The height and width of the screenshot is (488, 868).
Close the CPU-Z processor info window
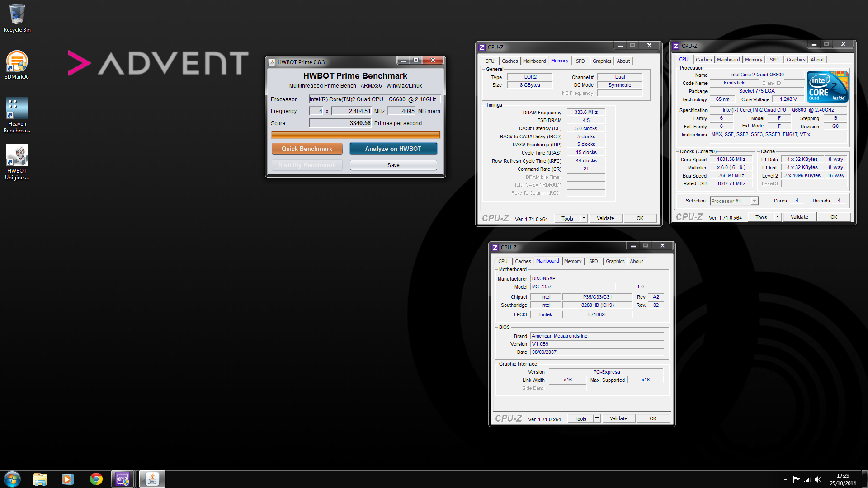click(x=843, y=44)
